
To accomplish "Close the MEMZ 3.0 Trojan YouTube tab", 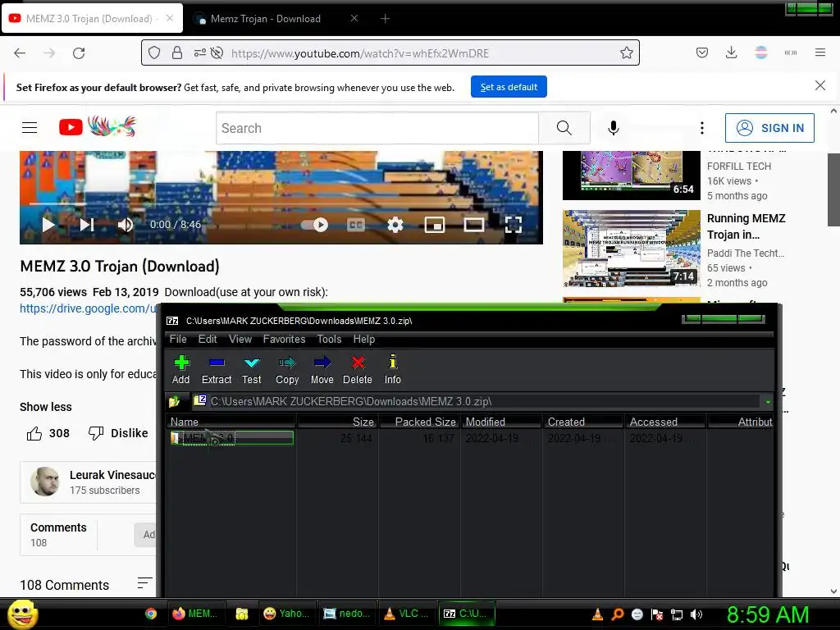I will tap(169, 18).
